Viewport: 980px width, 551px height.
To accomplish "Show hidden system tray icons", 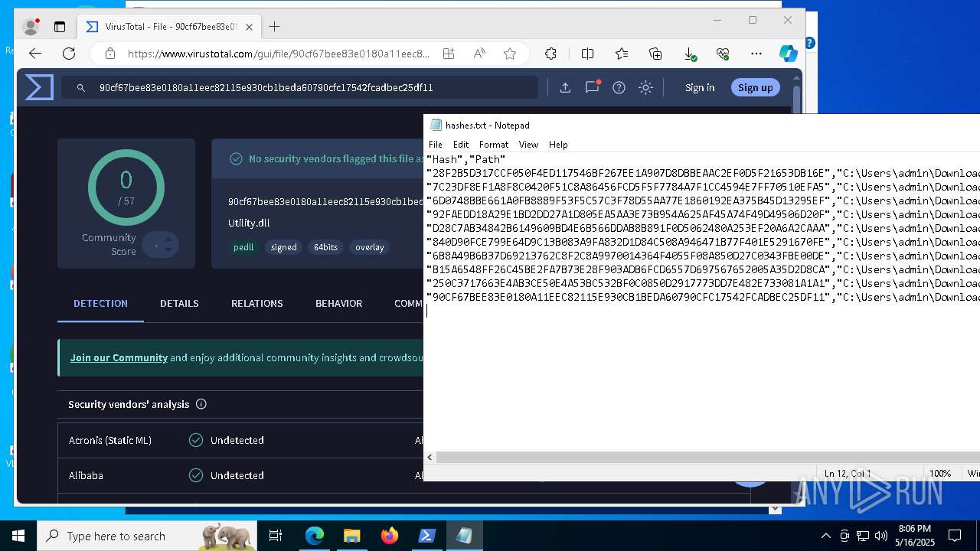I will pyautogui.click(x=825, y=536).
